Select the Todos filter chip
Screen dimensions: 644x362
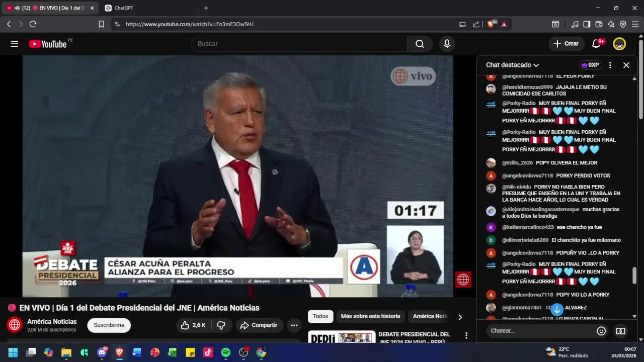(x=320, y=316)
